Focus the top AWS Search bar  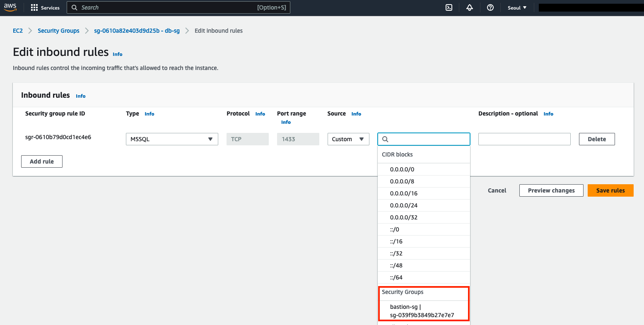[x=178, y=7]
